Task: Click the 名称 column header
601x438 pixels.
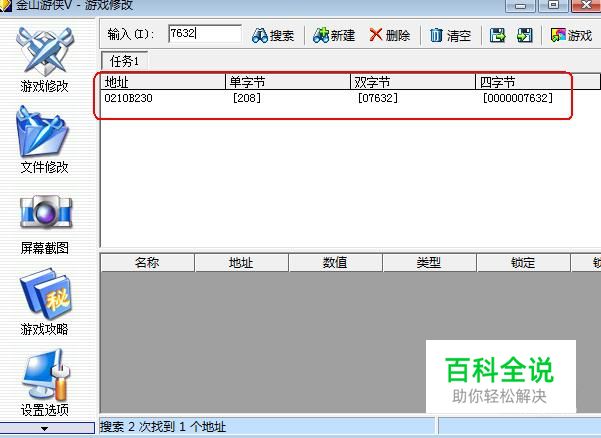Action: (147, 262)
